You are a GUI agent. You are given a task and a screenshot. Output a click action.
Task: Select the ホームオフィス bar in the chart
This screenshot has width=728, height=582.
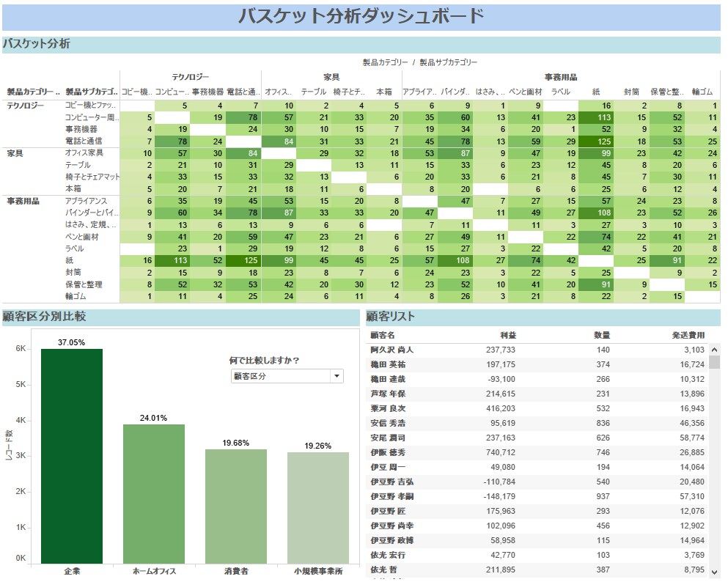click(x=154, y=494)
